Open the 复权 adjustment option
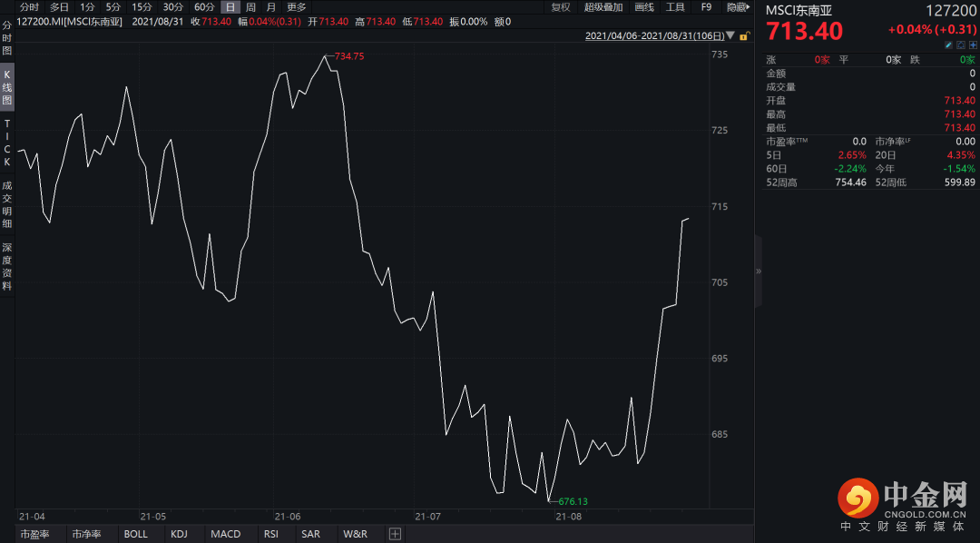This screenshot has height=543, width=980. 561,7
